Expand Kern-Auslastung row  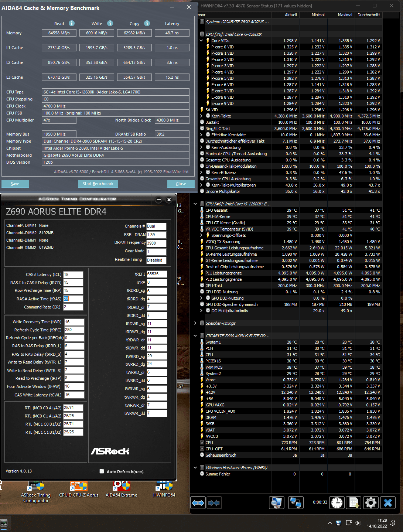201,147
